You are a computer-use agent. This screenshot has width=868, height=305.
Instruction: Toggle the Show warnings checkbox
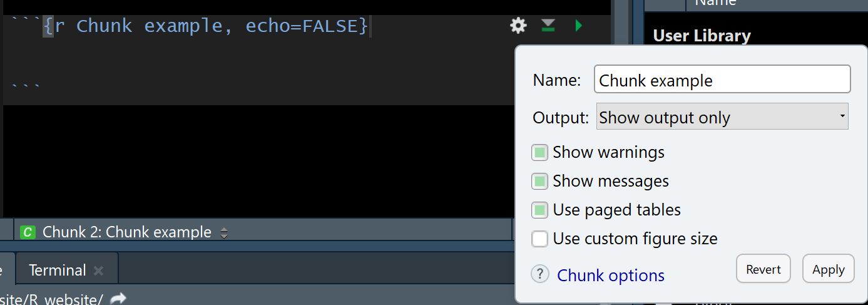(540, 152)
